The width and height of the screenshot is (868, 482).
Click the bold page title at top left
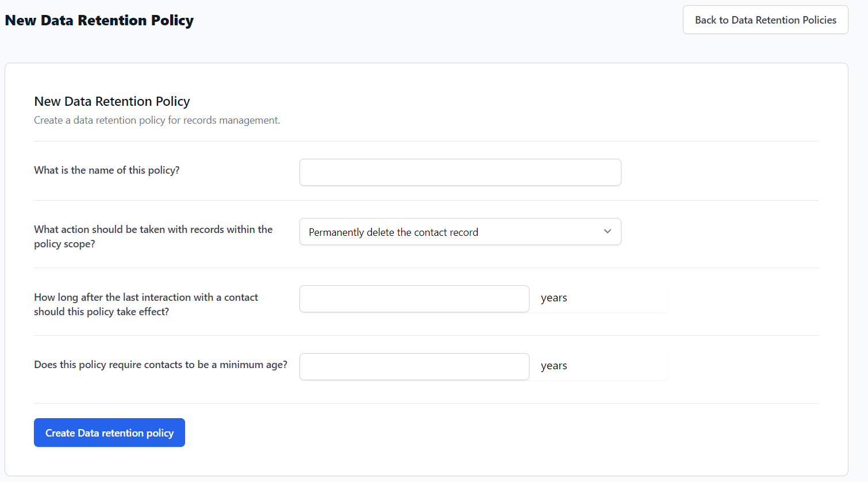tap(99, 20)
